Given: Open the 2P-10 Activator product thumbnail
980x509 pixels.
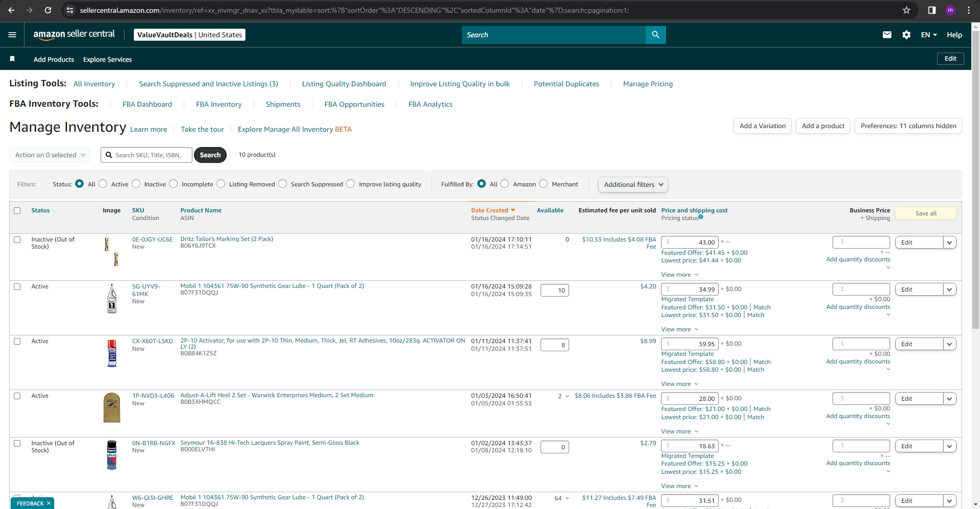Looking at the screenshot, I should (112, 353).
